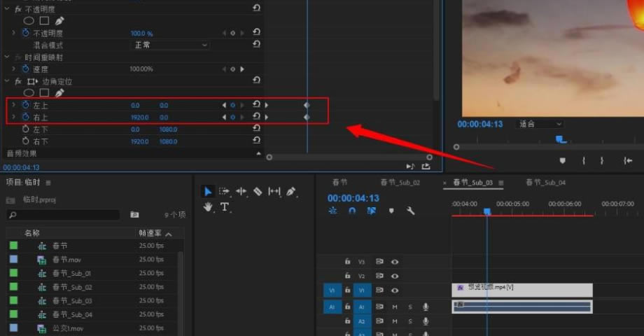Viewport: 644px width, 336px height.
Task: Pick the pen mask tool under 不透明度
Action: tap(59, 20)
